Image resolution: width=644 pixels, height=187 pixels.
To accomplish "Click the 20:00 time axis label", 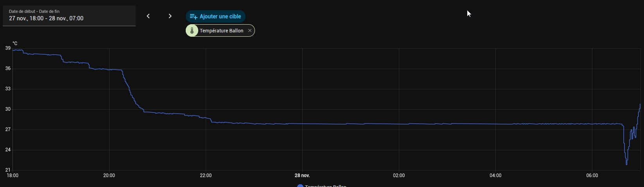I will 109,176.
